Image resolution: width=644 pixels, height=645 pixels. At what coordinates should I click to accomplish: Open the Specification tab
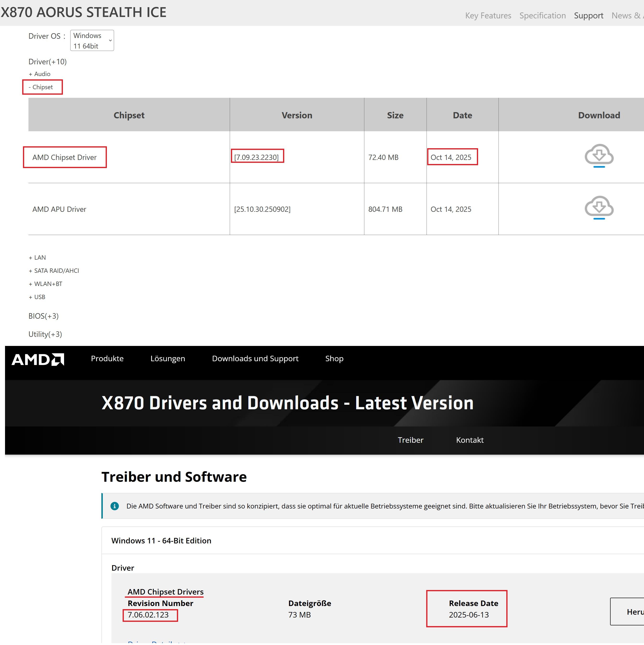point(542,15)
